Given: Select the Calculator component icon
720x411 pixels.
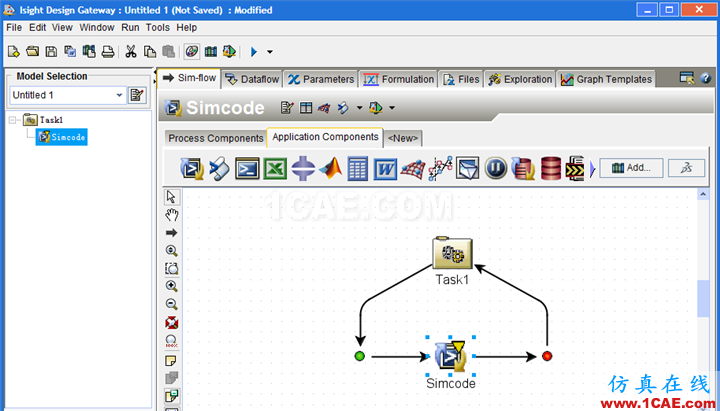Looking at the screenshot, I should click(358, 169).
